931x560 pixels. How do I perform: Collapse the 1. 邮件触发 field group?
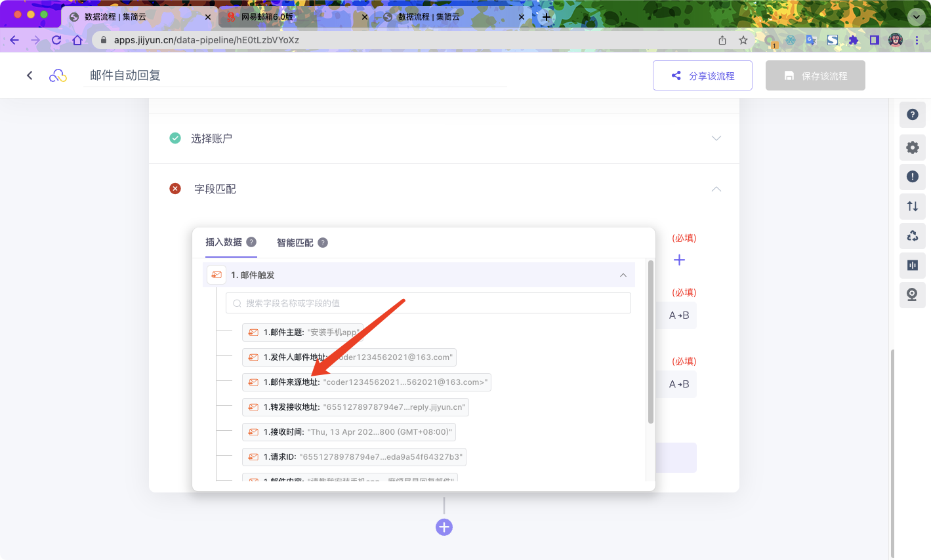(623, 275)
